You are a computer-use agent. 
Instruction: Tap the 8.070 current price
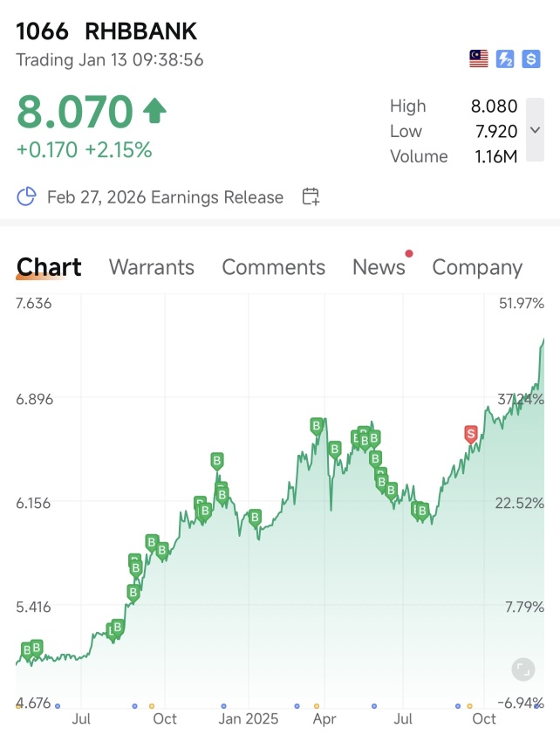75,112
